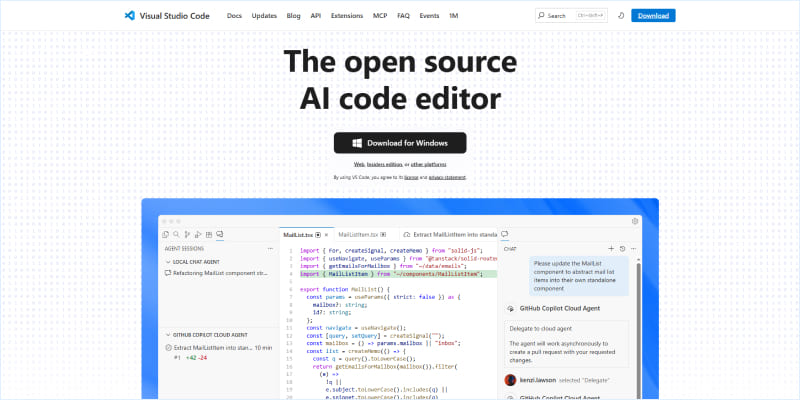Open the Explorer files icon in editor
This screenshot has height=400, width=800.
point(165,235)
